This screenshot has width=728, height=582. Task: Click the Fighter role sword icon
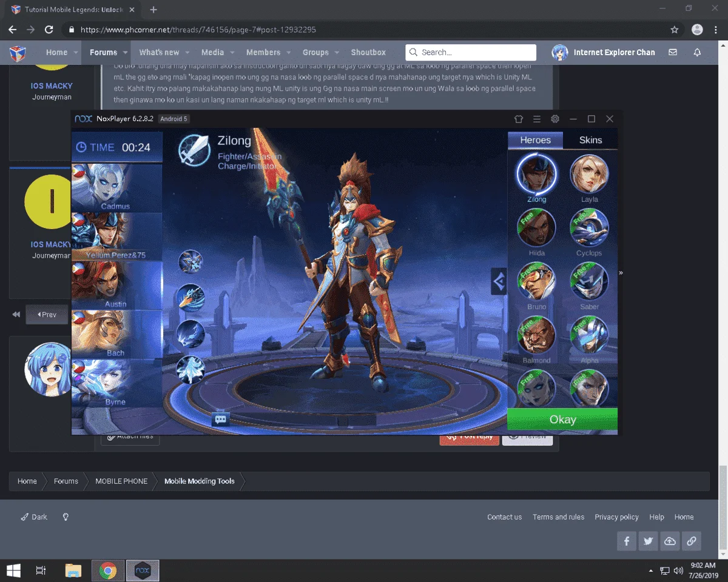pos(195,150)
